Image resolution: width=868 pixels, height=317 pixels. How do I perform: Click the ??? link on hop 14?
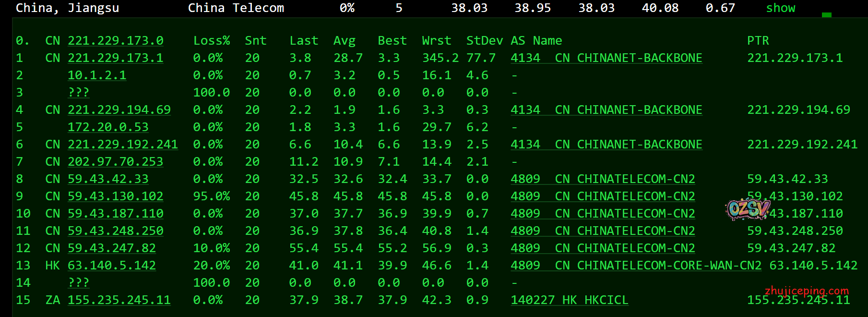coord(79,283)
